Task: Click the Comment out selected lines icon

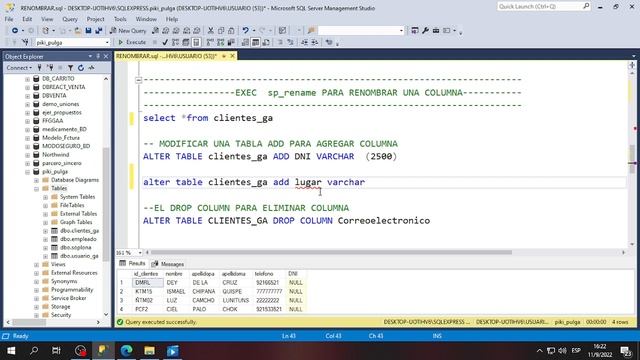Action: click(x=280, y=42)
